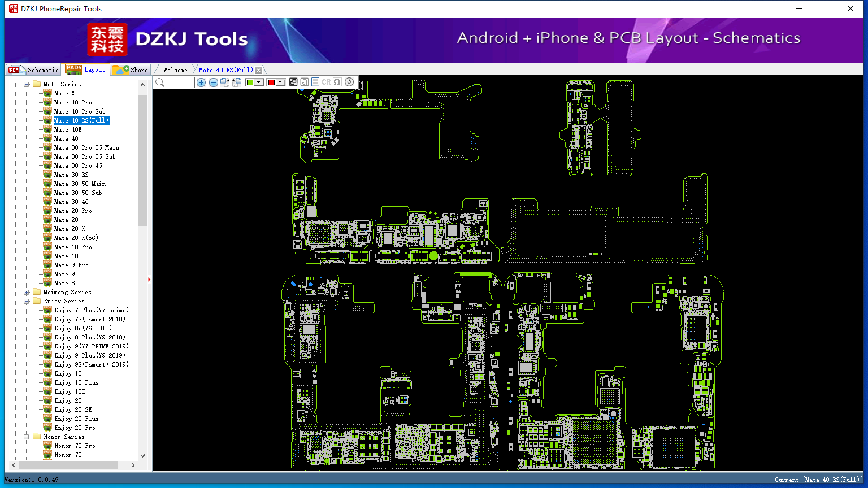This screenshot has height=488, width=868.
Task: Rotate the board layout clockwise
Action: click(x=225, y=82)
